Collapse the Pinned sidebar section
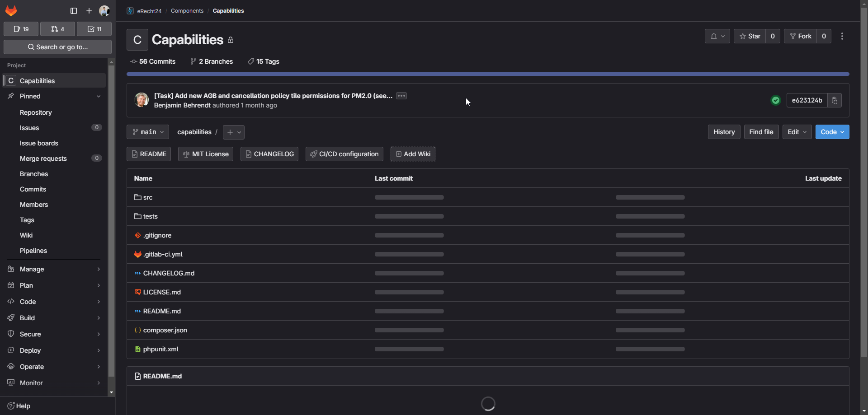Viewport: 868px width, 415px height. tap(99, 96)
